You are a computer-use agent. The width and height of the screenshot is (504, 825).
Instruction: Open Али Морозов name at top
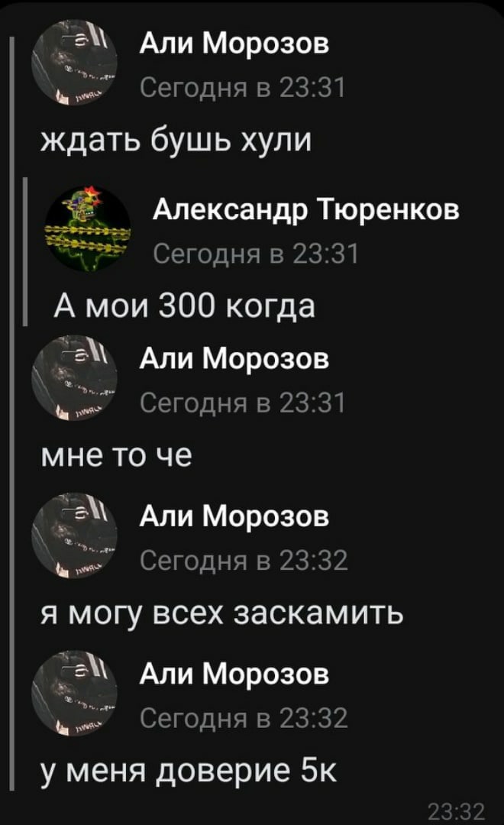coord(234,43)
